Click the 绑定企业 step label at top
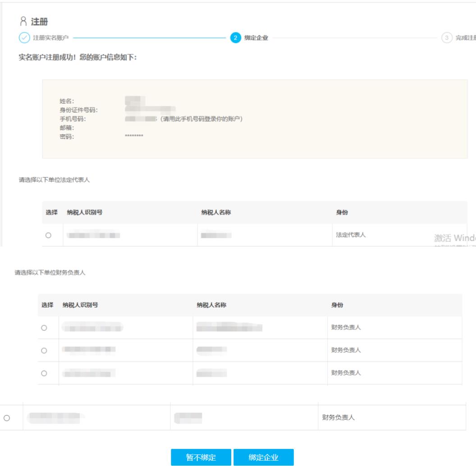 (x=256, y=38)
